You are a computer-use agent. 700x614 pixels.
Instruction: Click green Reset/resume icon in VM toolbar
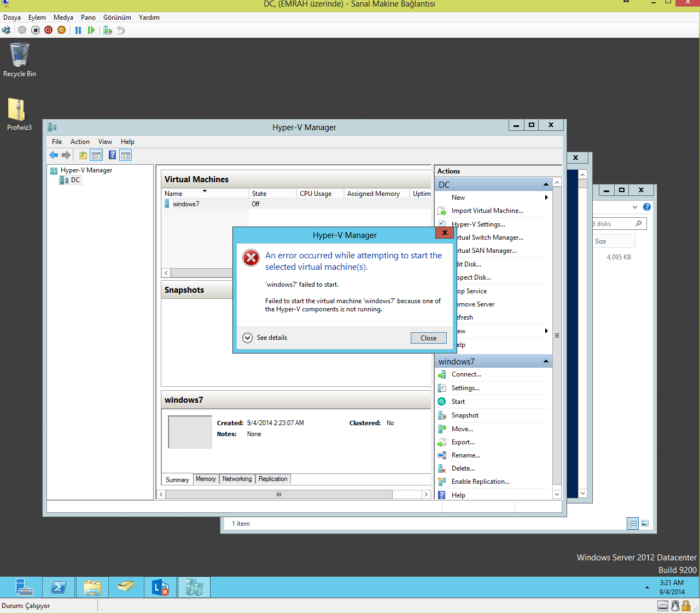91,30
